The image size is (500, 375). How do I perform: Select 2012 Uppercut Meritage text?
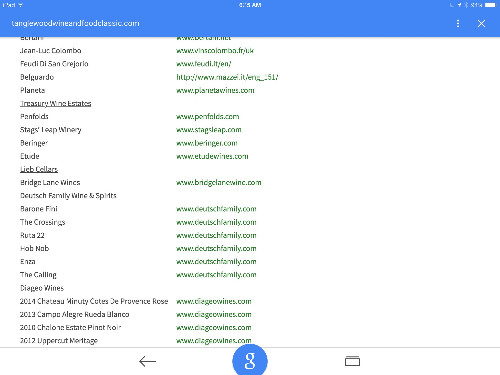coord(59,341)
